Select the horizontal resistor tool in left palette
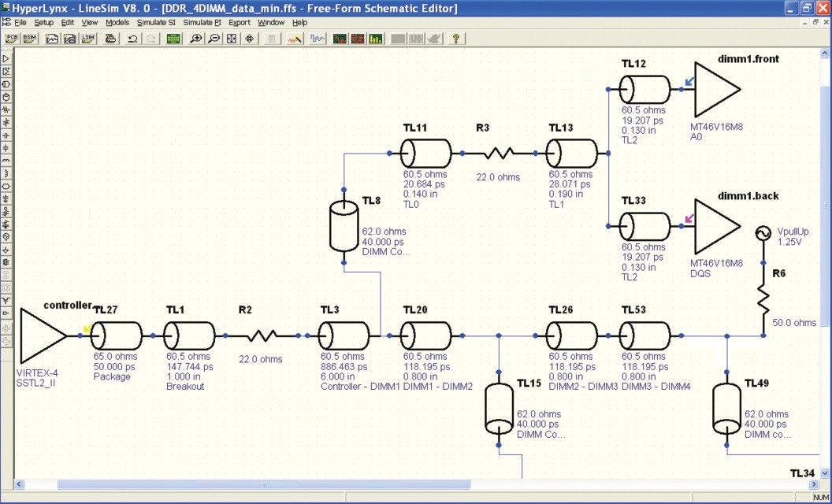Screen dimensions: 832x504 coord(6,109)
